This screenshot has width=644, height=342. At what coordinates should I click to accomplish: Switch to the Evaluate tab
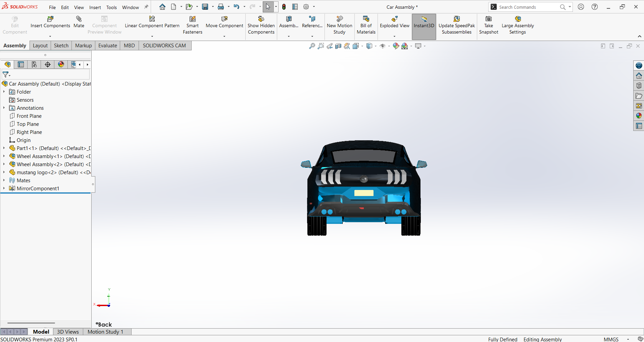[108, 46]
